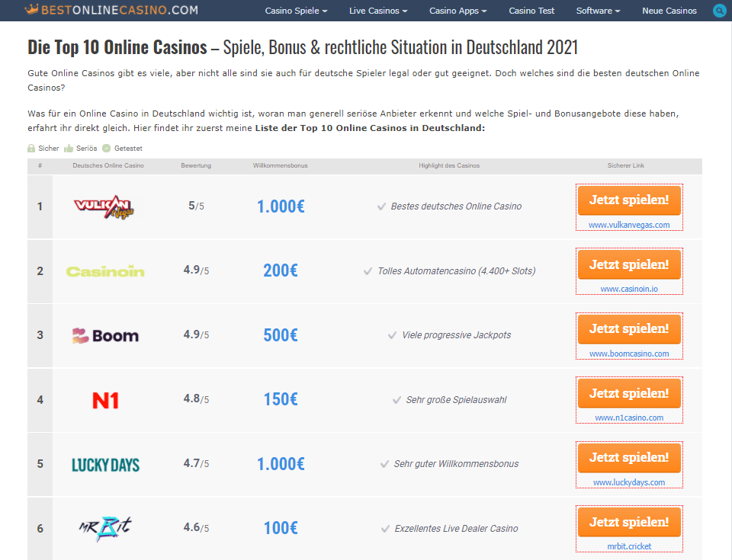Open the www.luckydays.com link
Image resolution: width=732 pixels, height=560 pixels.
629,482
